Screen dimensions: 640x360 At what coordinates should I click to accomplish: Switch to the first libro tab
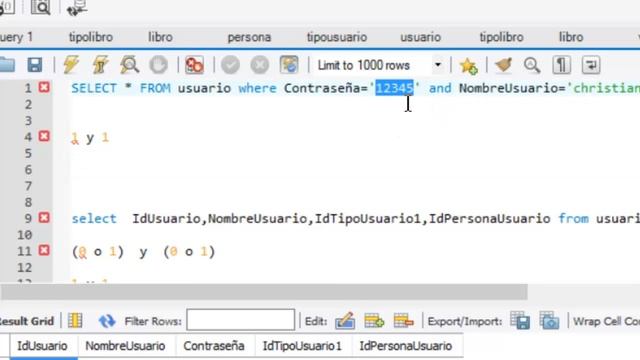(x=160, y=37)
